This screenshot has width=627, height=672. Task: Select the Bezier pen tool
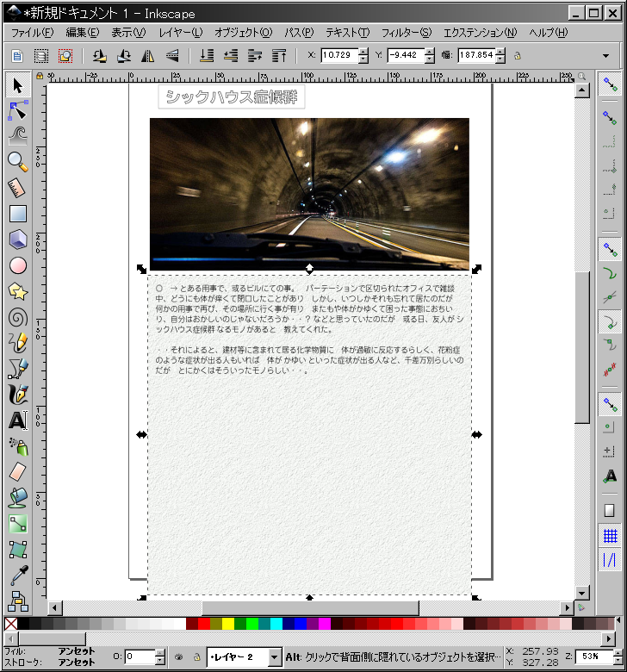[x=17, y=369]
